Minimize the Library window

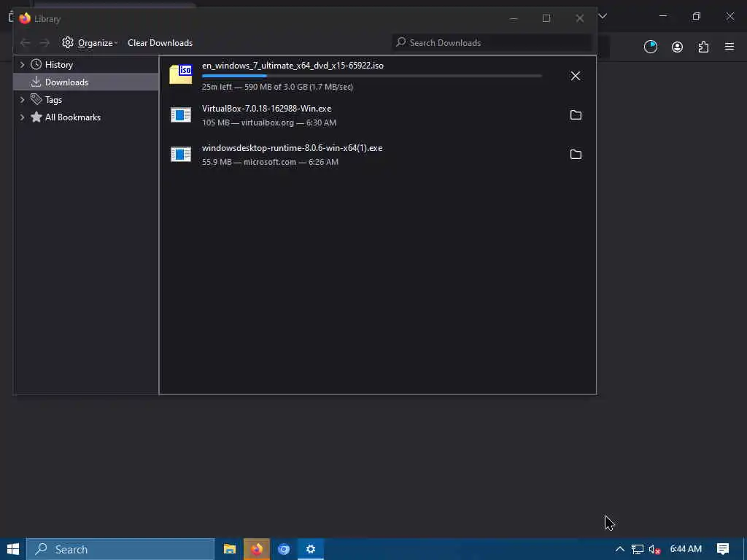[x=514, y=18]
